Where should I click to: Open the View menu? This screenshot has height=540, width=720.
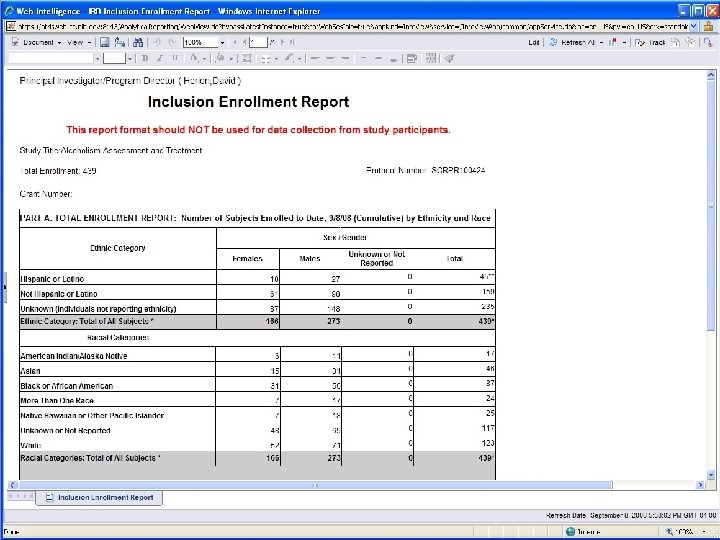(x=78, y=43)
